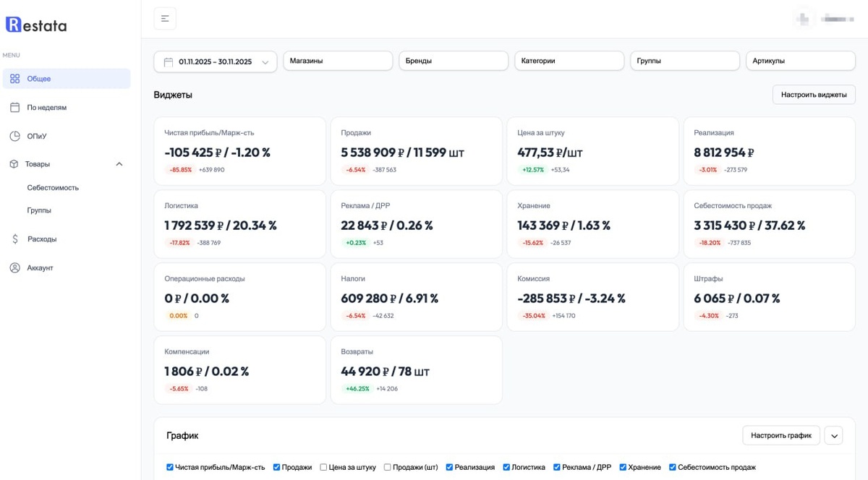Screen dimensions: 868x480
Task: Click the -35.04% badge under Комиссия
Action: coord(534,316)
